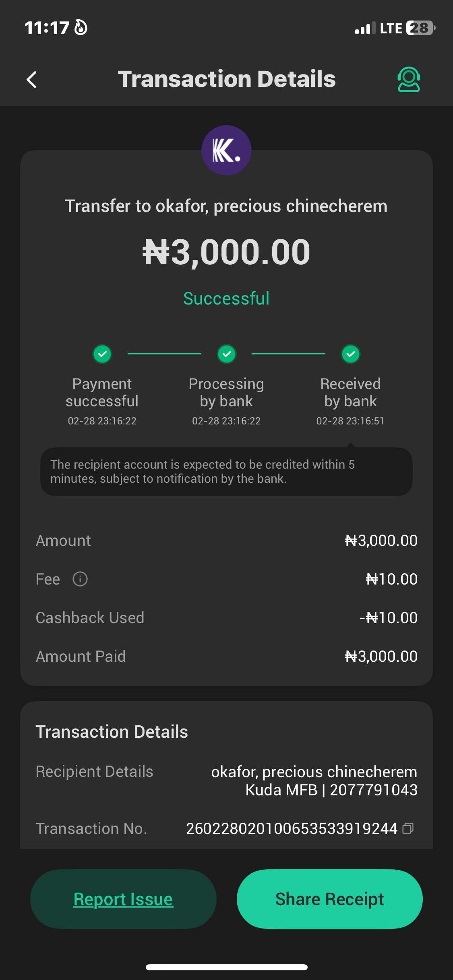Tap the battery indicator in status bar
Image resolution: width=453 pixels, height=980 pixels.
click(x=420, y=28)
